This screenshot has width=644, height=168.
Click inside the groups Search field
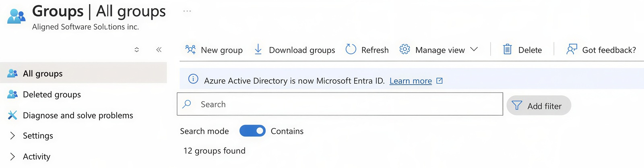coord(340,104)
